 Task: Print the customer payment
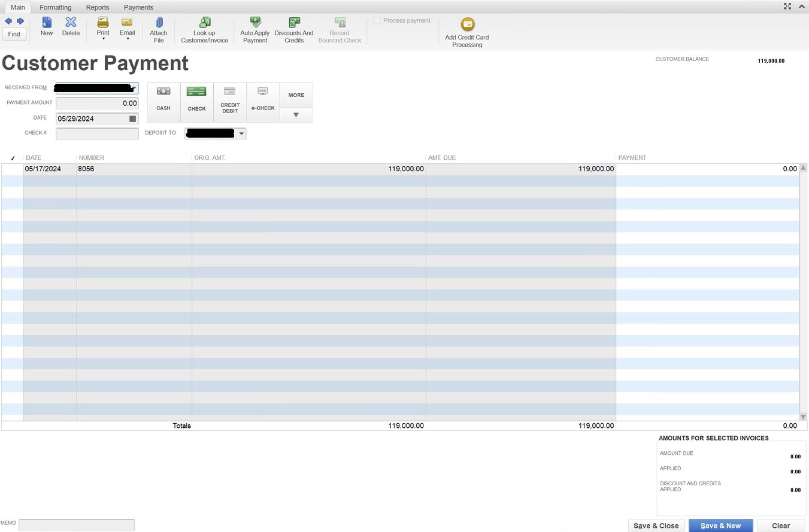103,26
